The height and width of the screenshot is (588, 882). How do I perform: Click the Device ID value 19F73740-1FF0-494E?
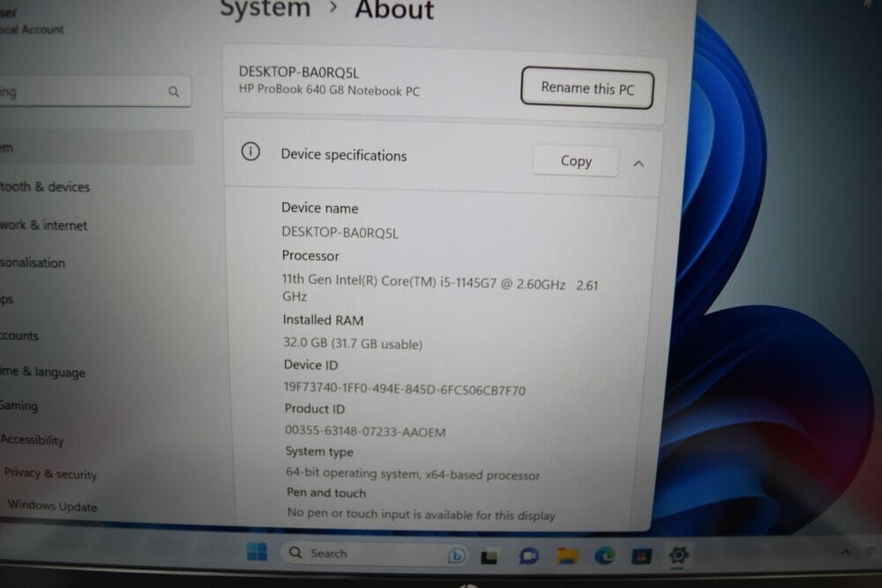[x=405, y=389]
